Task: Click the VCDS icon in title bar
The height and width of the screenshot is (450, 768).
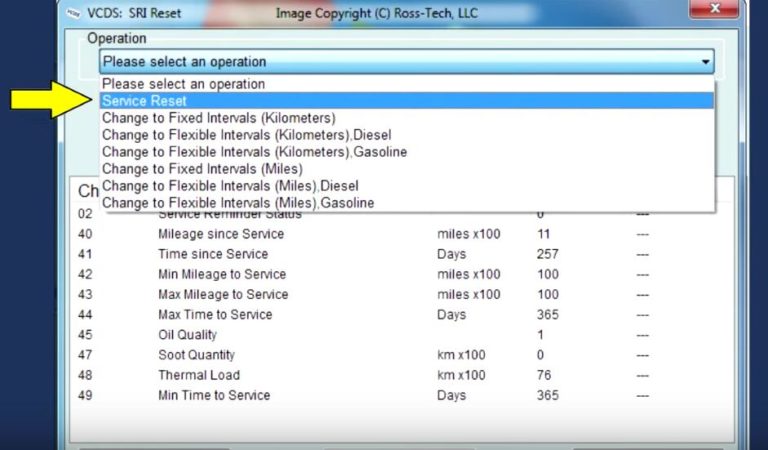Action: (x=73, y=13)
